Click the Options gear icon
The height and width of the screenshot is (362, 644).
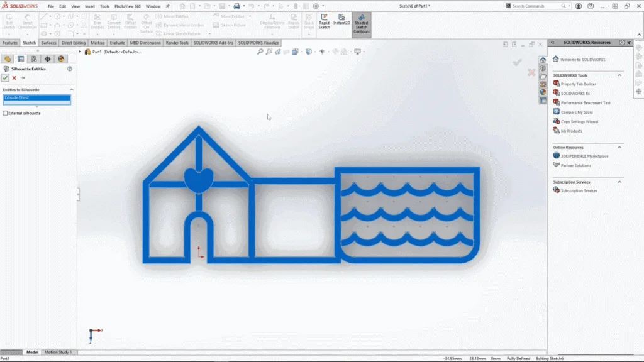(x=316, y=6)
